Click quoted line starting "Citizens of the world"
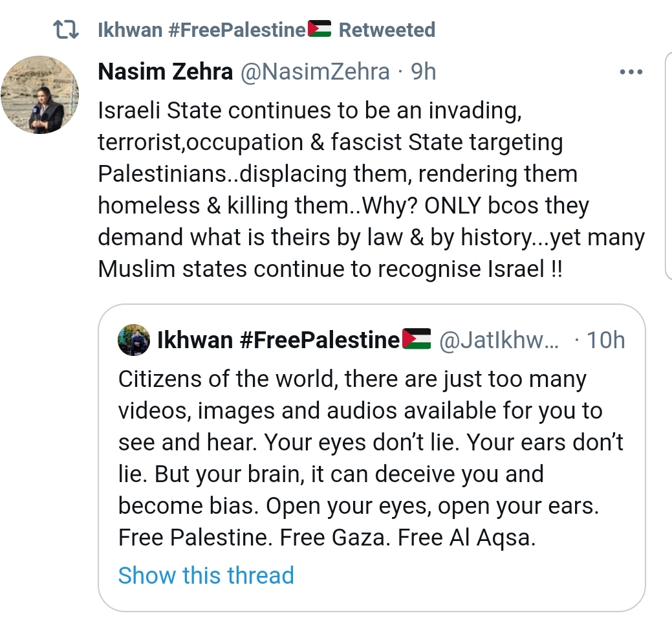This screenshot has height=618, width=672. pos(352,379)
